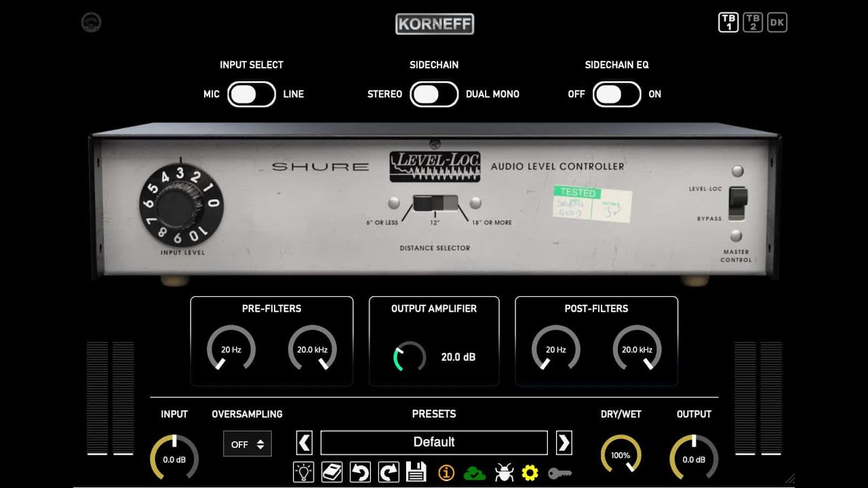Select the TB1 front panel view

coord(728,22)
